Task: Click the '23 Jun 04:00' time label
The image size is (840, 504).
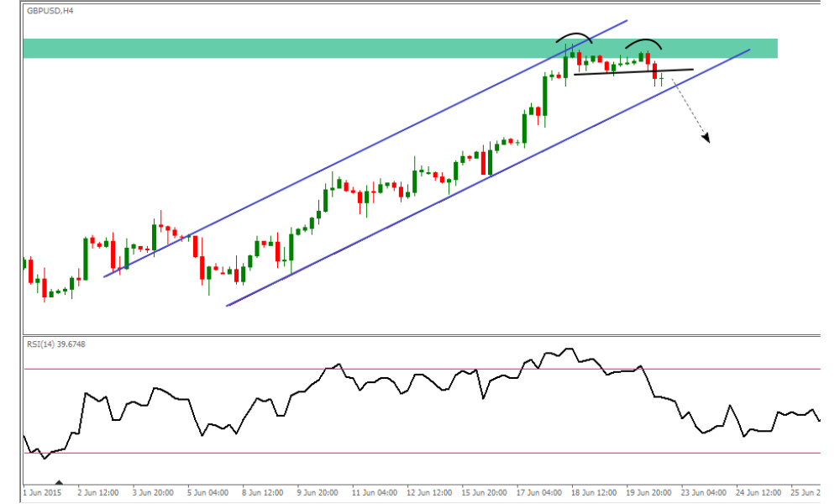Action: [x=702, y=493]
